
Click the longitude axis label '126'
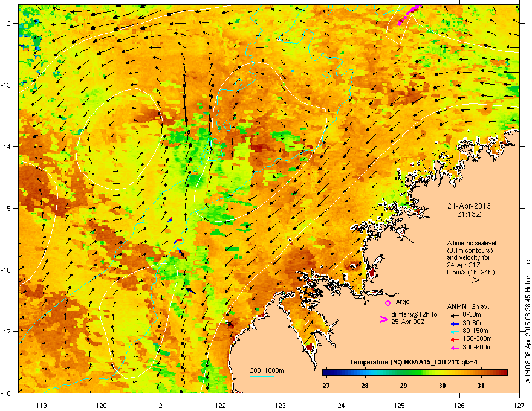coord(459,405)
